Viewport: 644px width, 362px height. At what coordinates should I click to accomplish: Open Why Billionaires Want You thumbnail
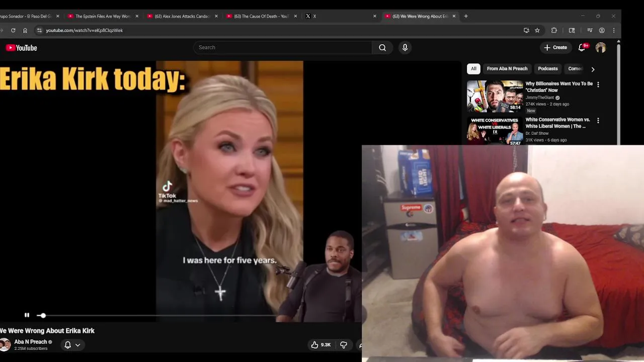(495, 96)
